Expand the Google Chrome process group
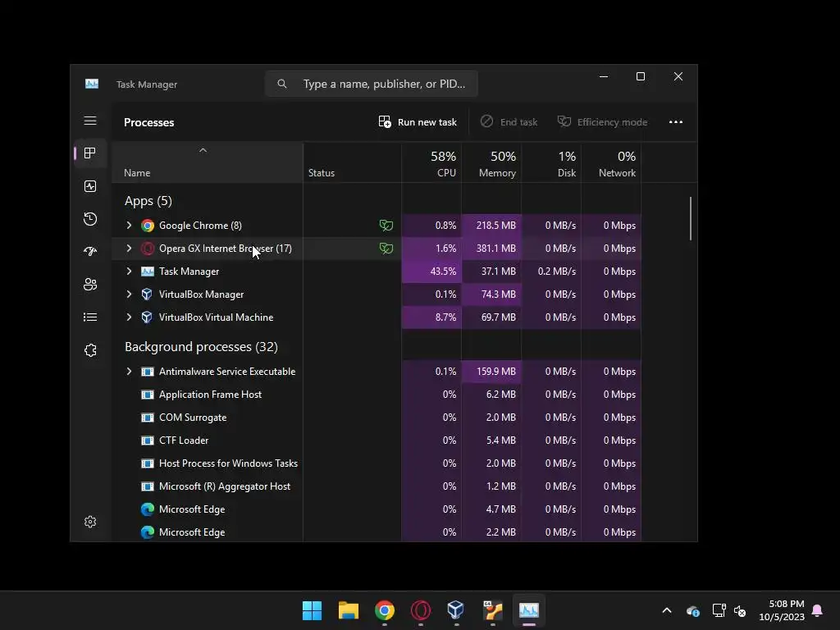Screen dimensions: 840x630 coord(129,226)
